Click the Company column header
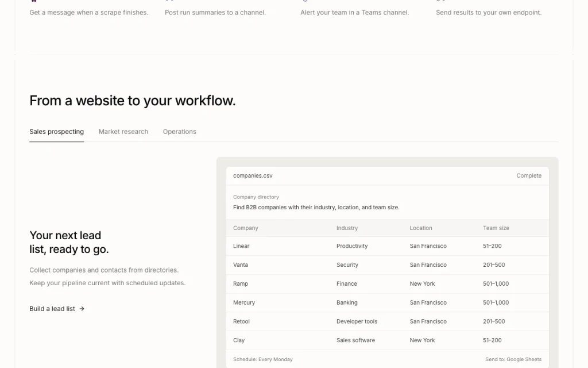The height and width of the screenshot is (368, 588). point(246,228)
